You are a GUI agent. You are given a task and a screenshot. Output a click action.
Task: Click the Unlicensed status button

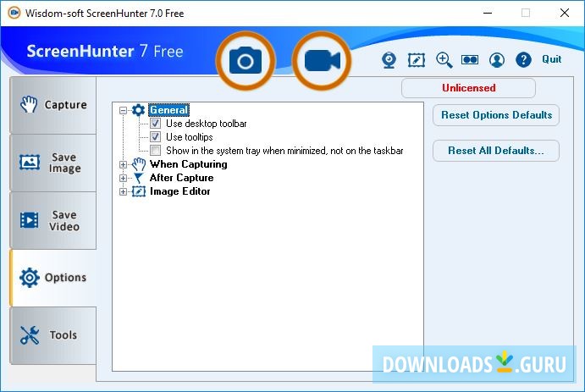469,88
